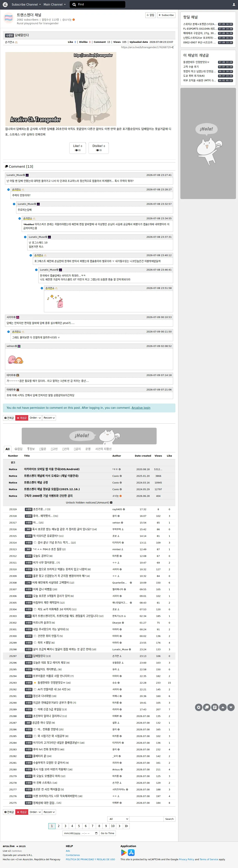Viewport: 238px width, 868px height.
Task: Click the reply indicator icon on the 23:28:27 comment
Action: point(9,189)
